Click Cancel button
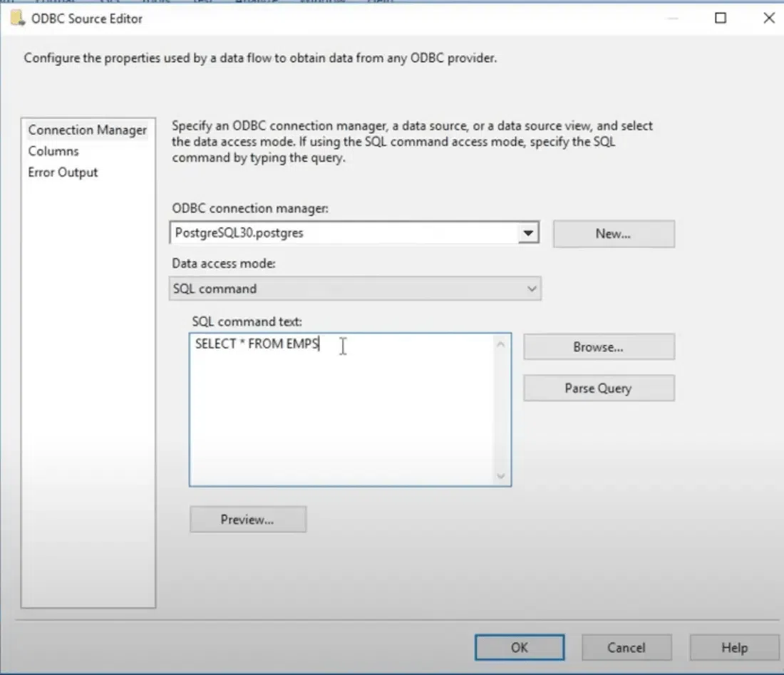The image size is (784, 675). (x=626, y=647)
